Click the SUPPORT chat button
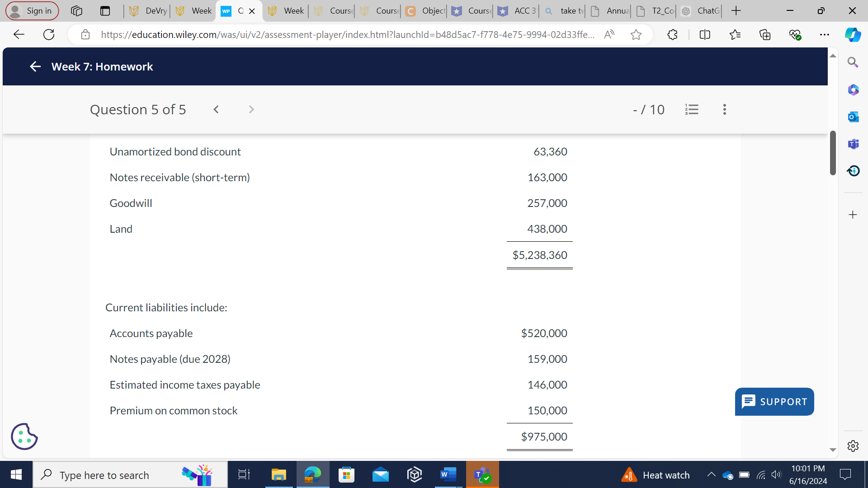The height and width of the screenshot is (488, 868). coord(774,402)
